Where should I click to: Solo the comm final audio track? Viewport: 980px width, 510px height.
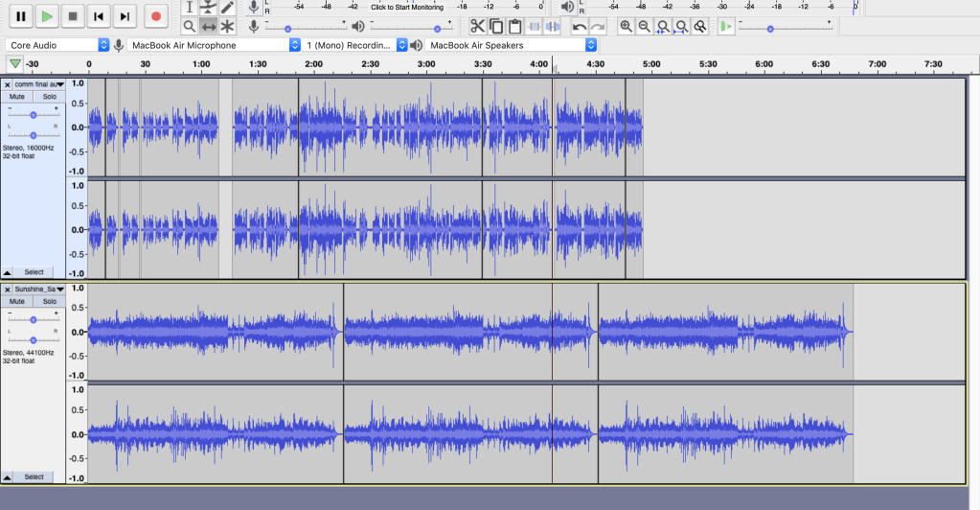point(49,97)
